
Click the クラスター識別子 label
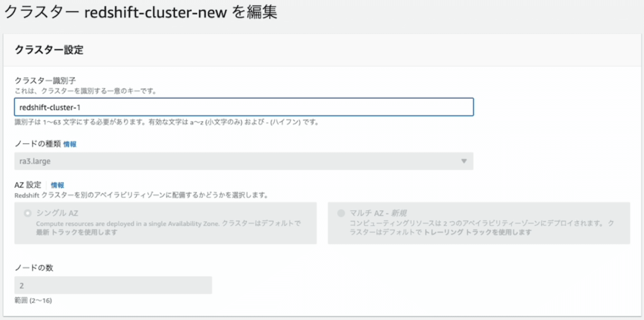point(45,80)
